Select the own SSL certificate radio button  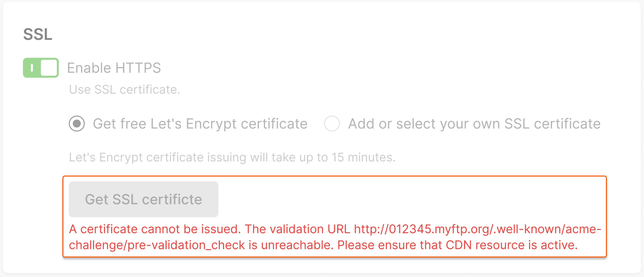pos(332,124)
